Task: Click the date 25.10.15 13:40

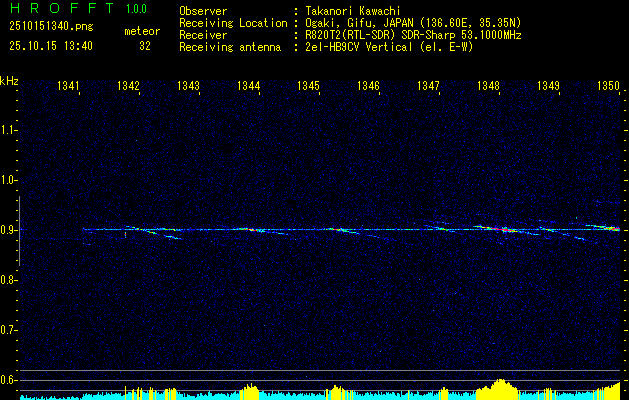Action: pos(51,46)
